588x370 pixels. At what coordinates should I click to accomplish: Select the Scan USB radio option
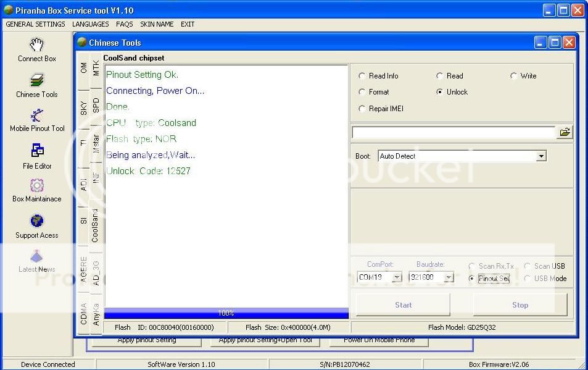[x=527, y=266]
